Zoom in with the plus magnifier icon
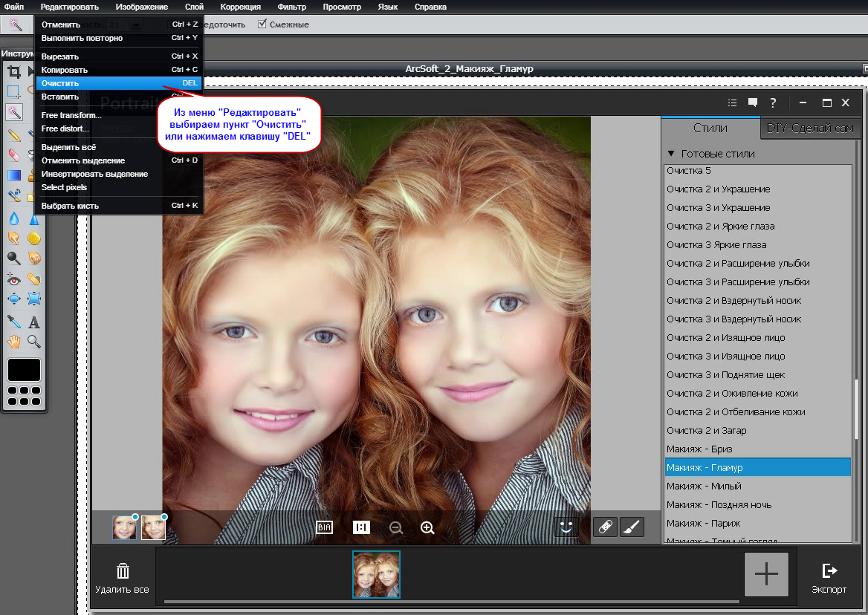Viewport: 868px width, 615px height. click(x=427, y=527)
